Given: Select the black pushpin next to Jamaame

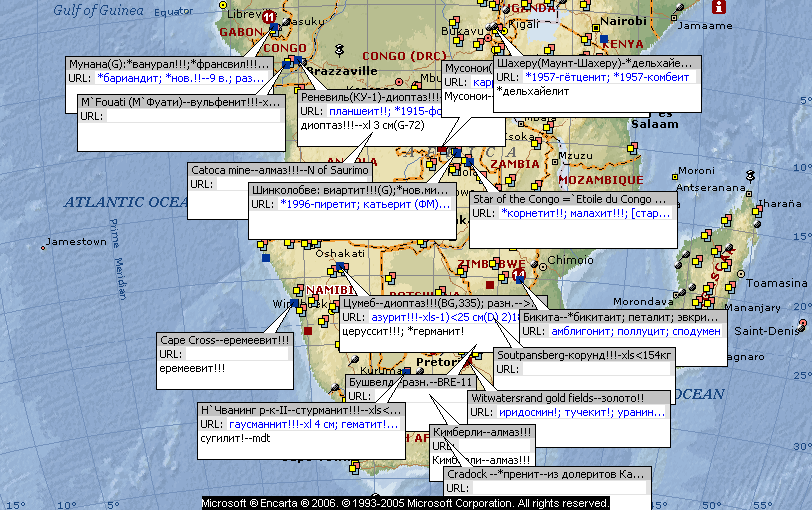Looking at the screenshot, I should point(682,8).
